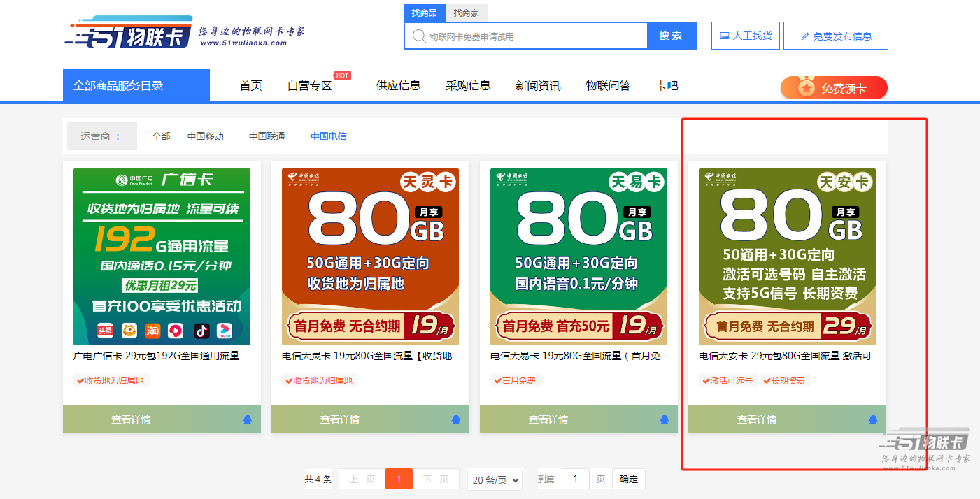
Task: Open title link 广电广信卡 29元包192G全国通用流量
Action: point(157,356)
